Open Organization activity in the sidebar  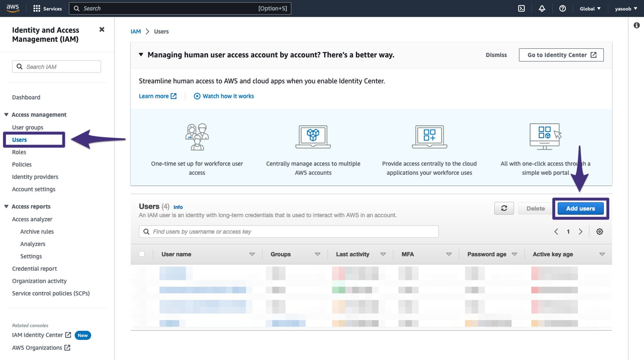(39, 281)
